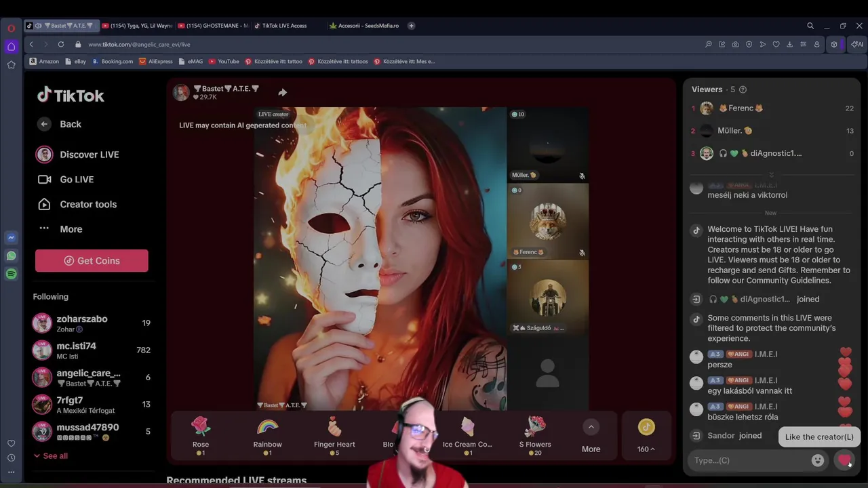Open top viewer Ferenc's profile
Screen dimensions: 868x488
772,108
